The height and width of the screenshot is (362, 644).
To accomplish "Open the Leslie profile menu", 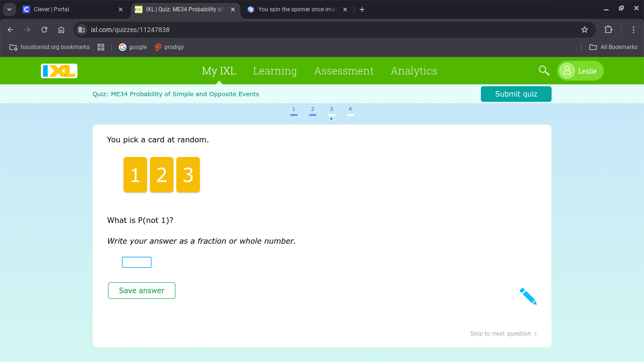I will click(x=580, y=71).
